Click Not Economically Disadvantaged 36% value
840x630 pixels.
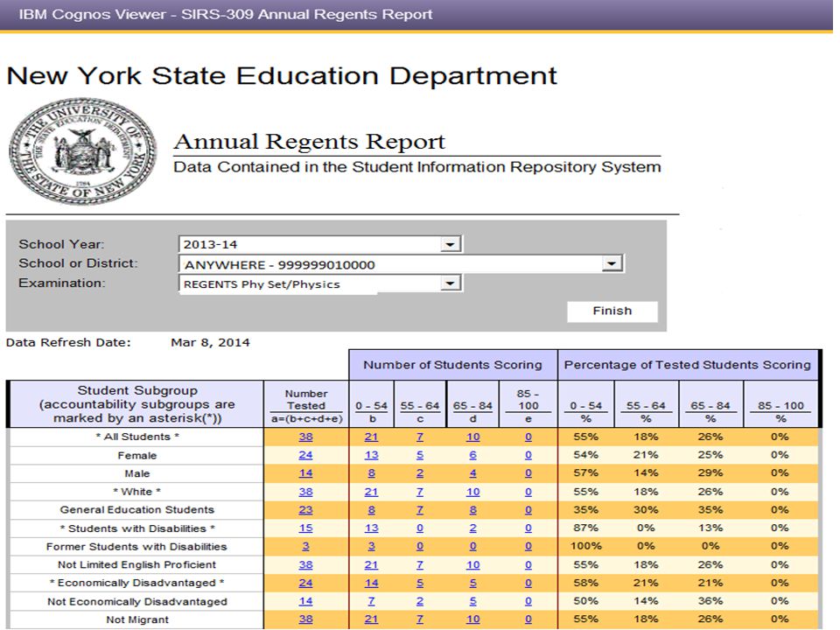(710, 601)
